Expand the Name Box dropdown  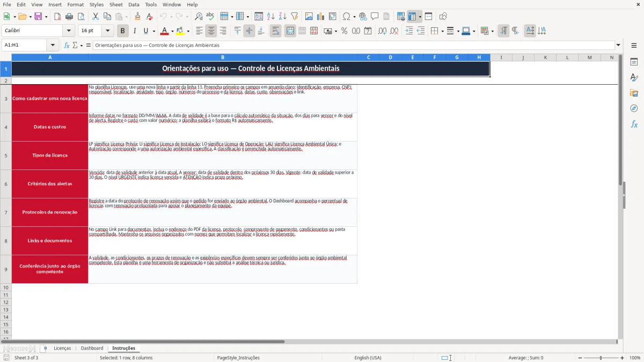pos(53,46)
